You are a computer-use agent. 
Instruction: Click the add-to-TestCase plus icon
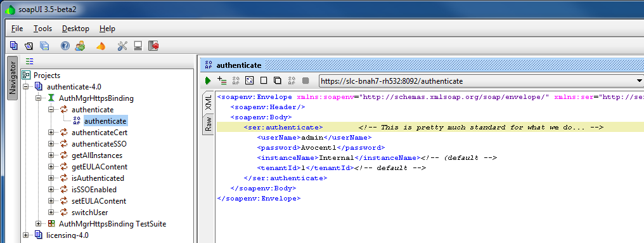click(x=222, y=81)
